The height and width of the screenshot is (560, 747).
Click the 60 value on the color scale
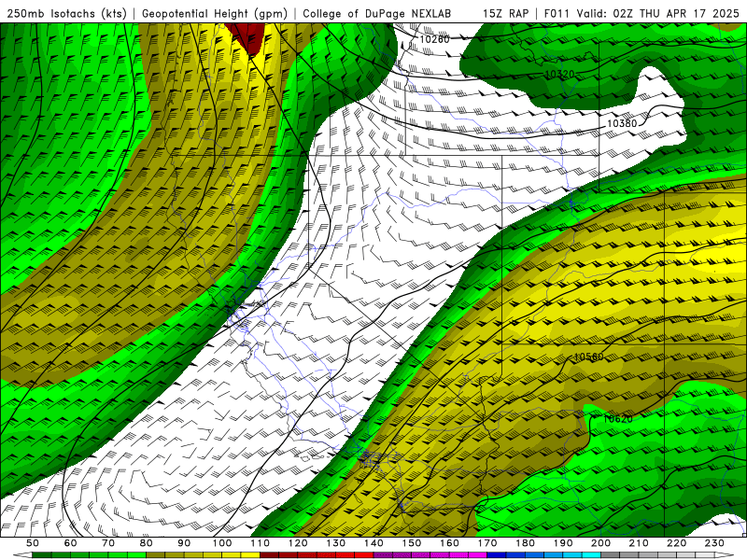coord(71,543)
